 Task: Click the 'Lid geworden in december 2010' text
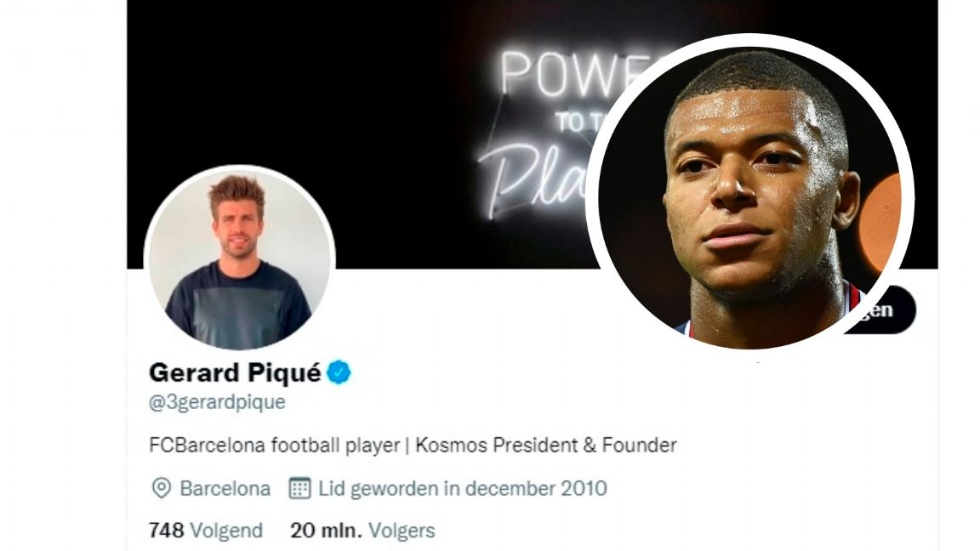coord(463,488)
